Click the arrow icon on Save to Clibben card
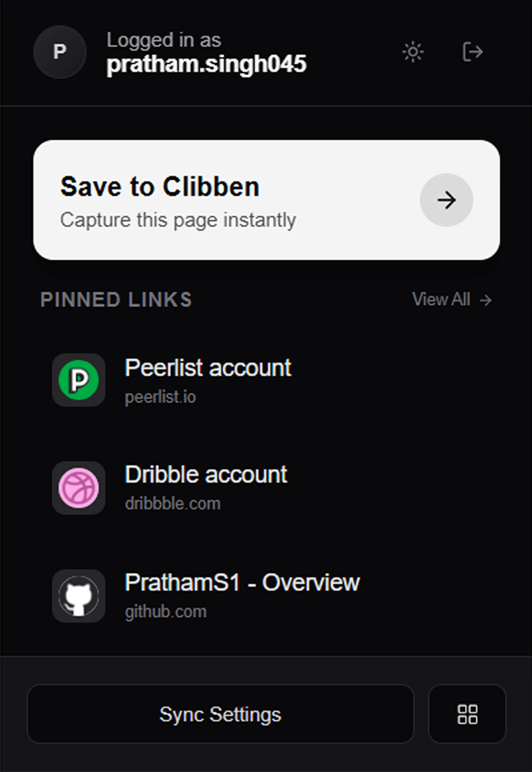 [446, 200]
